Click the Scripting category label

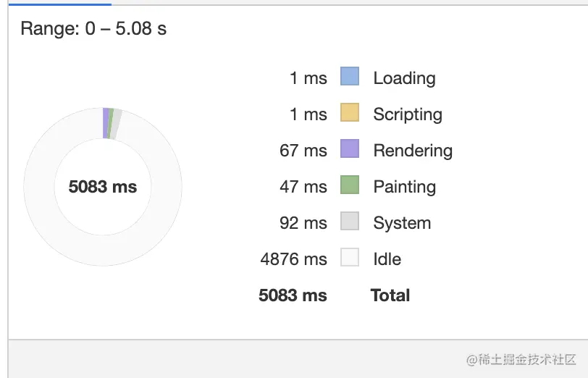[x=408, y=114]
